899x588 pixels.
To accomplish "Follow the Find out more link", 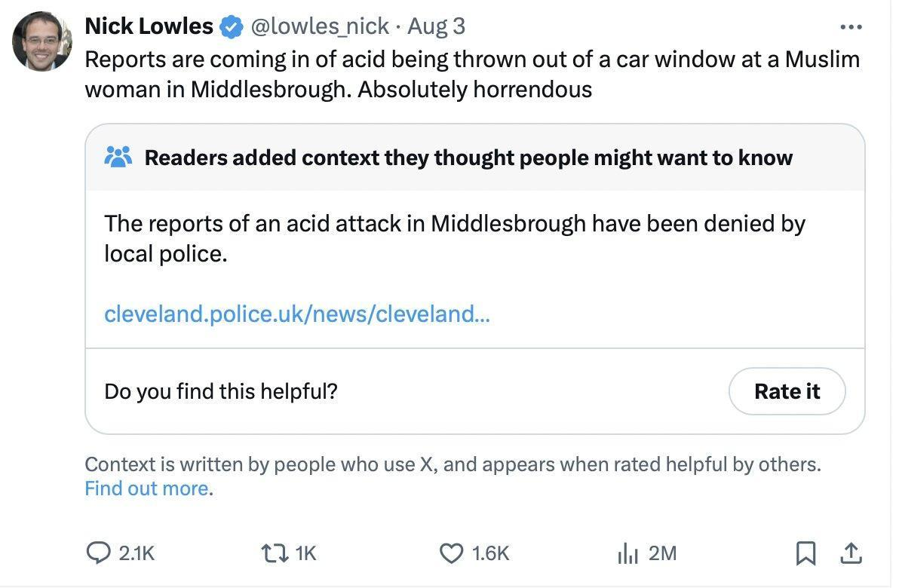I will pos(146,488).
